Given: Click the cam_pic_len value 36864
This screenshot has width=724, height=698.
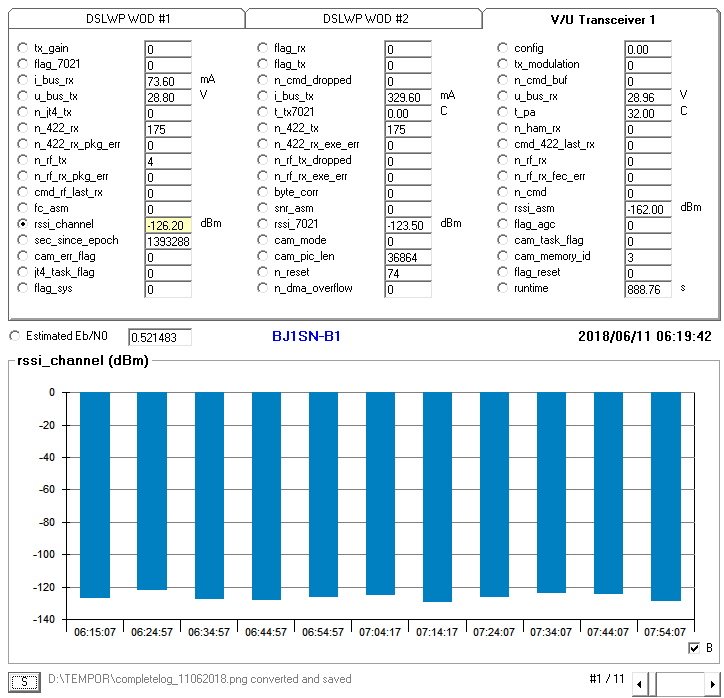Looking at the screenshot, I should [x=408, y=258].
